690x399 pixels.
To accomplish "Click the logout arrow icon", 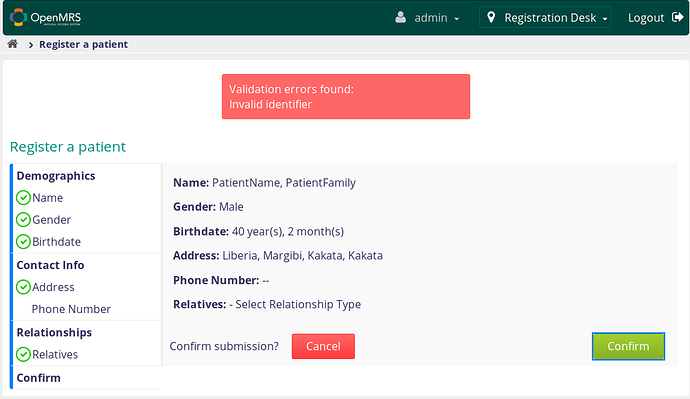I will pyautogui.click(x=677, y=17).
